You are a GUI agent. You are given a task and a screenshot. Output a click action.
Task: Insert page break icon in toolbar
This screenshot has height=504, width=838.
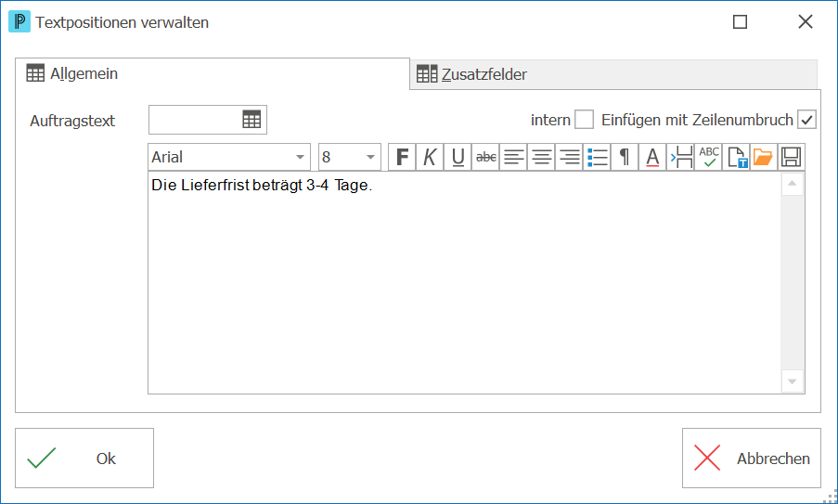click(x=680, y=157)
